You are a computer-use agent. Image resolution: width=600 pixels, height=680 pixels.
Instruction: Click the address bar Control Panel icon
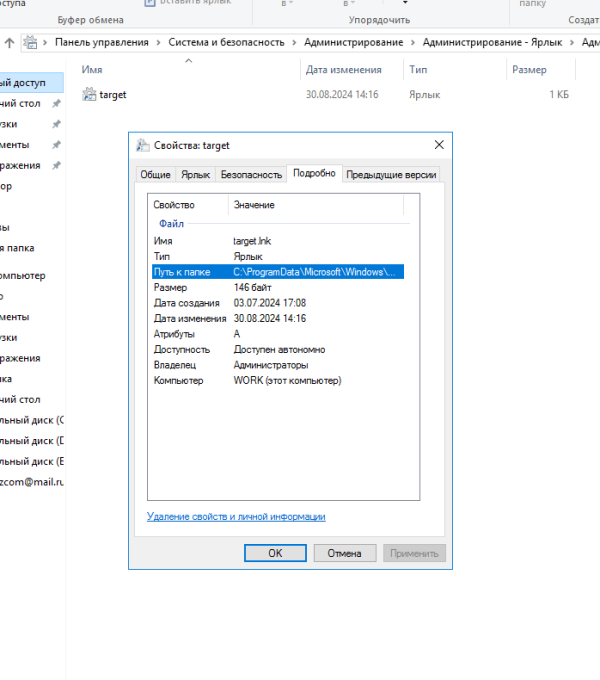pos(30,42)
